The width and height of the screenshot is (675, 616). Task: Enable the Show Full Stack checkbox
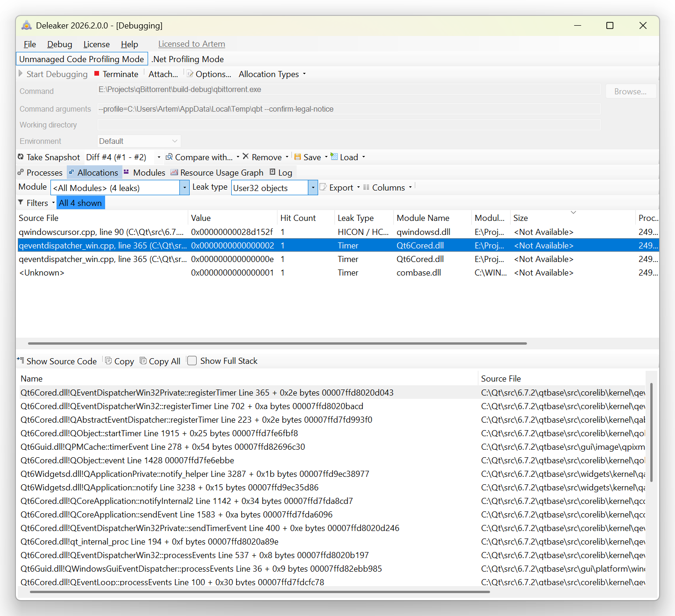(192, 361)
